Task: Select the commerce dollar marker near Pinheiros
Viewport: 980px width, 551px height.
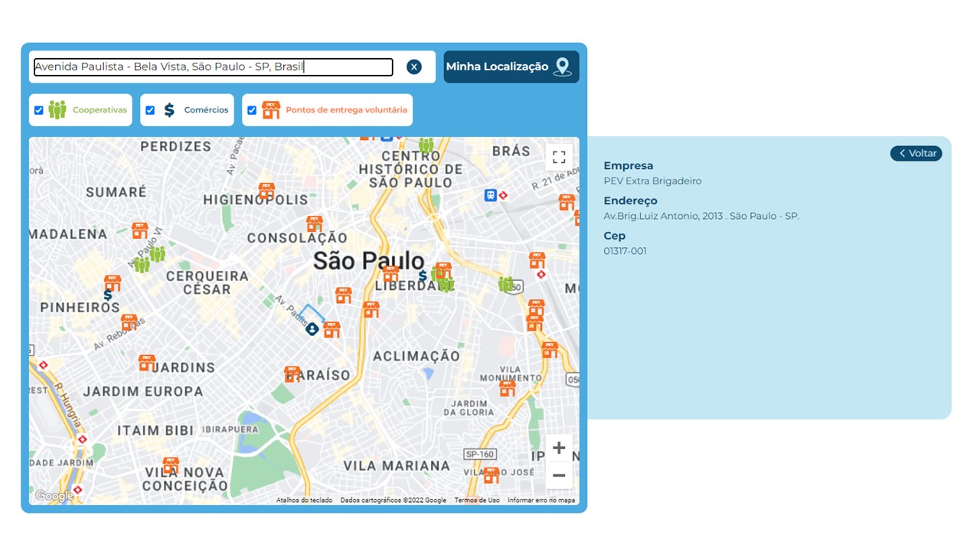Action: point(108,295)
